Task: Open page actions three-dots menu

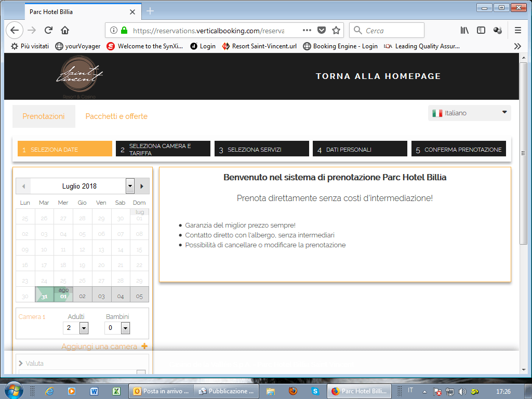Action: point(307,30)
